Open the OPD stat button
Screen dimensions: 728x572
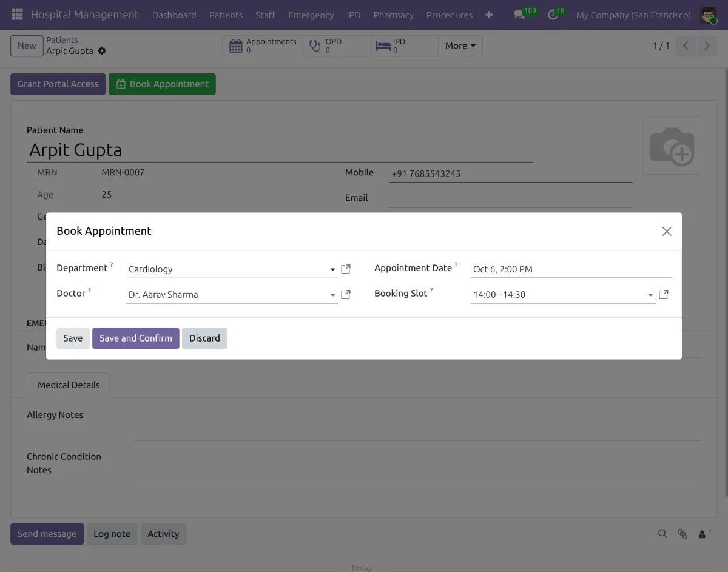pos(337,45)
